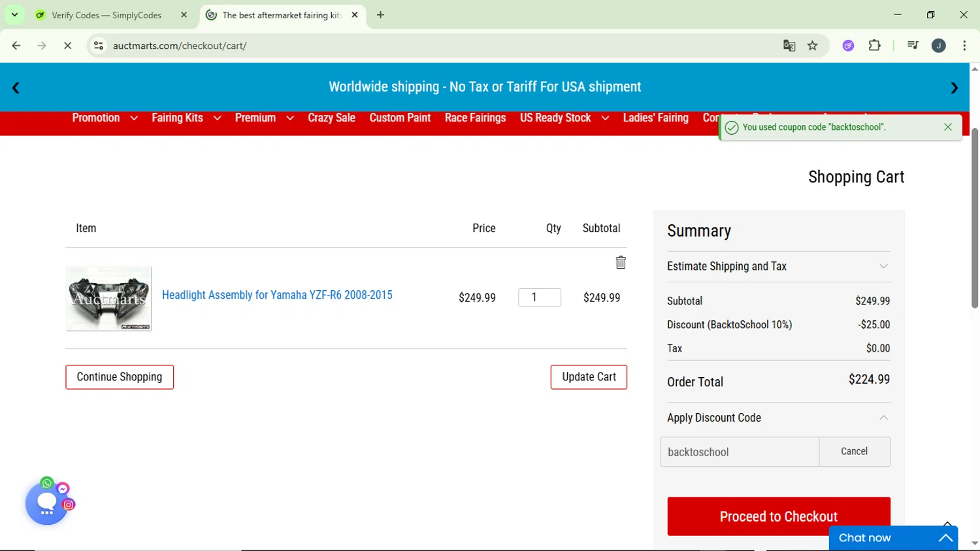
Task: Open the Headlight Assembly for Yamaha YZF-R6 link
Action: click(x=277, y=295)
